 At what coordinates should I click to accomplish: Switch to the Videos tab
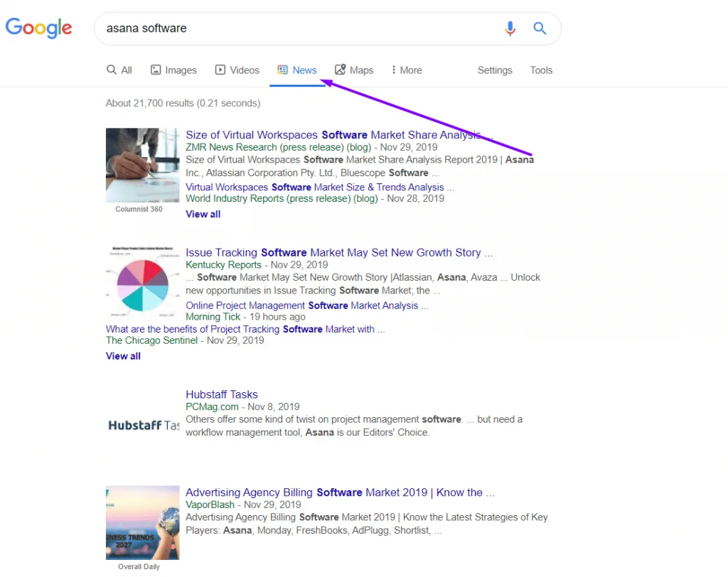(x=237, y=70)
